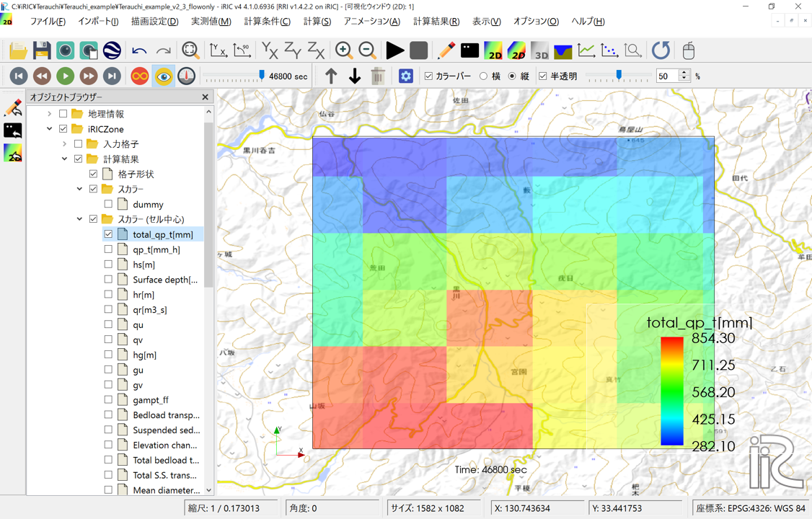Check the 地理情報 checkbox
Screen dimensions: 812x519
coord(63,113)
